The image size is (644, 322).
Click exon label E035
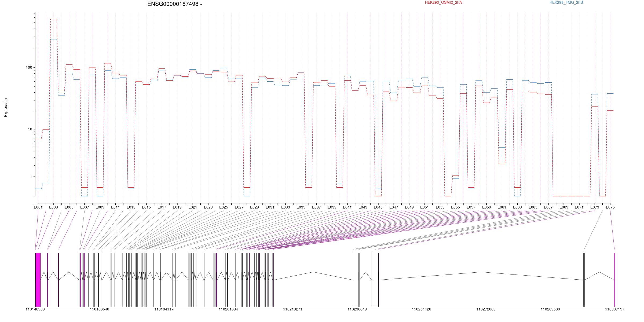301,207
